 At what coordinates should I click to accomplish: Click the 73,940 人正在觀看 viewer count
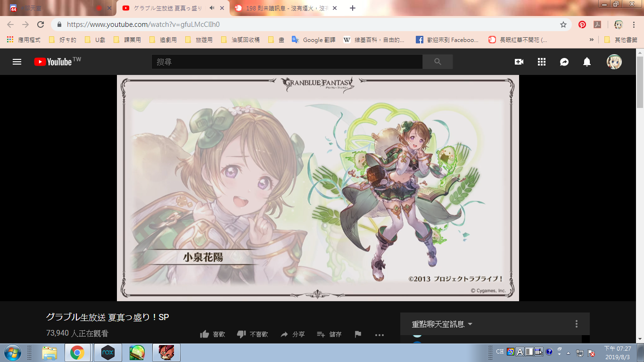(77, 333)
